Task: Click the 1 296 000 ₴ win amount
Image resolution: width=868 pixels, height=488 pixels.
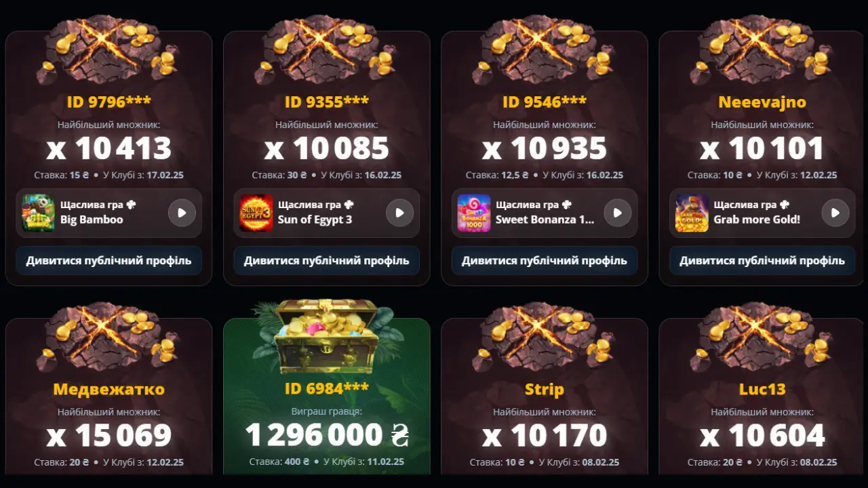Action: [x=327, y=435]
